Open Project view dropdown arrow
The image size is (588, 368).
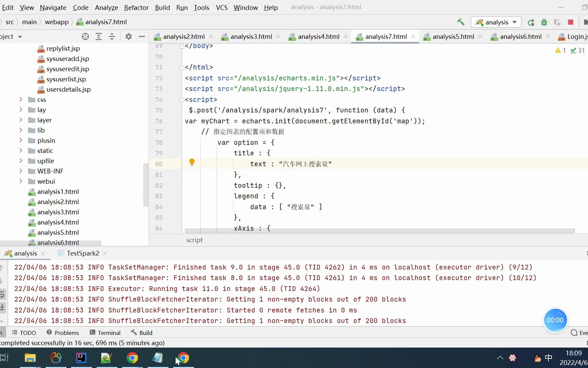[20, 37]
